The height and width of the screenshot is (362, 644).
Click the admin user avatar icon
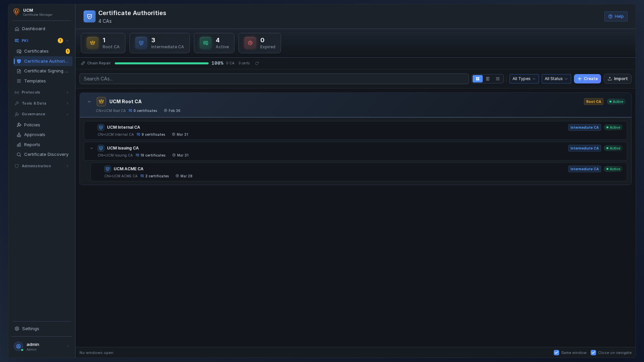click(x=18, y=346)
